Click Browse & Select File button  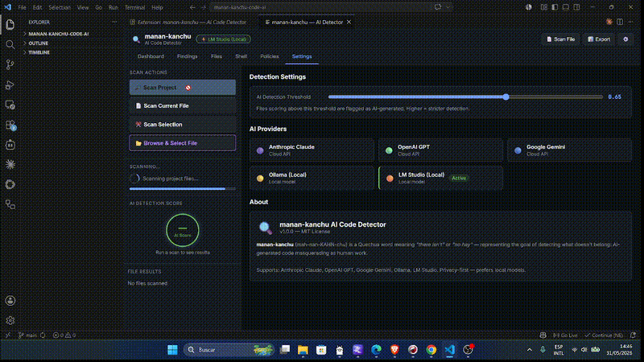(183, 143)
